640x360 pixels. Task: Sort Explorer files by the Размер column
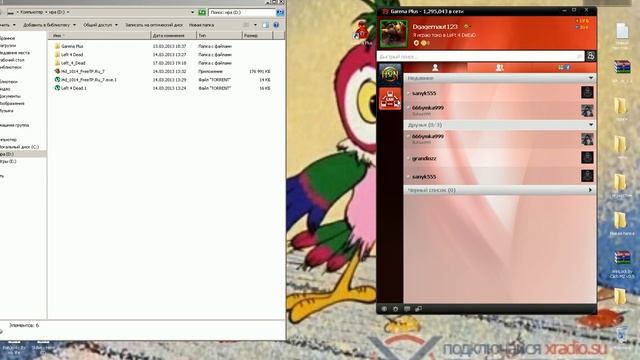(257, 36)
